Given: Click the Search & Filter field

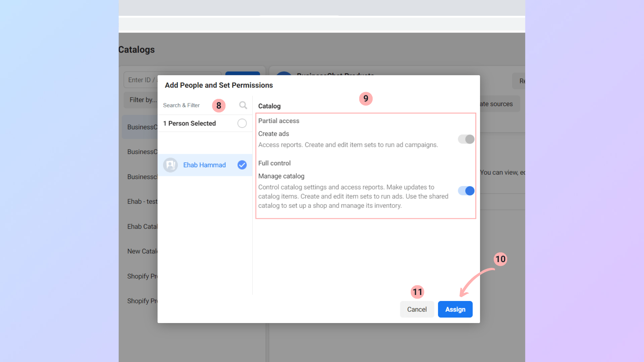Looking at the screenshot, I should (x=183, y=105).
